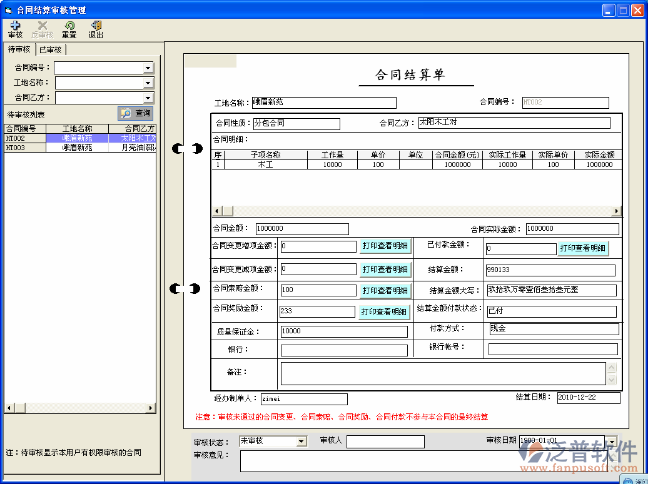Expand the 合同乙方 dropdown in filter panel
The image size is (648, 484).
[148, 98]
